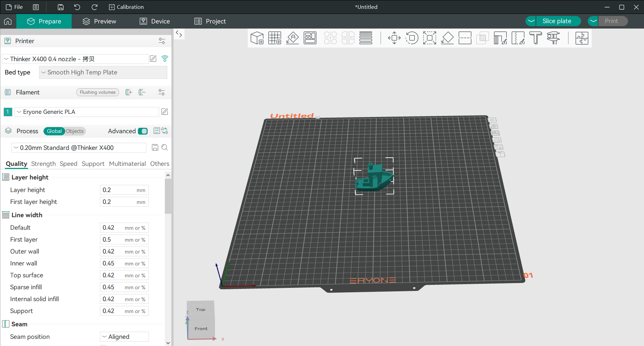
Task: Go to the Home page icon
Action: pyautogui.click(x=8, y=21)
